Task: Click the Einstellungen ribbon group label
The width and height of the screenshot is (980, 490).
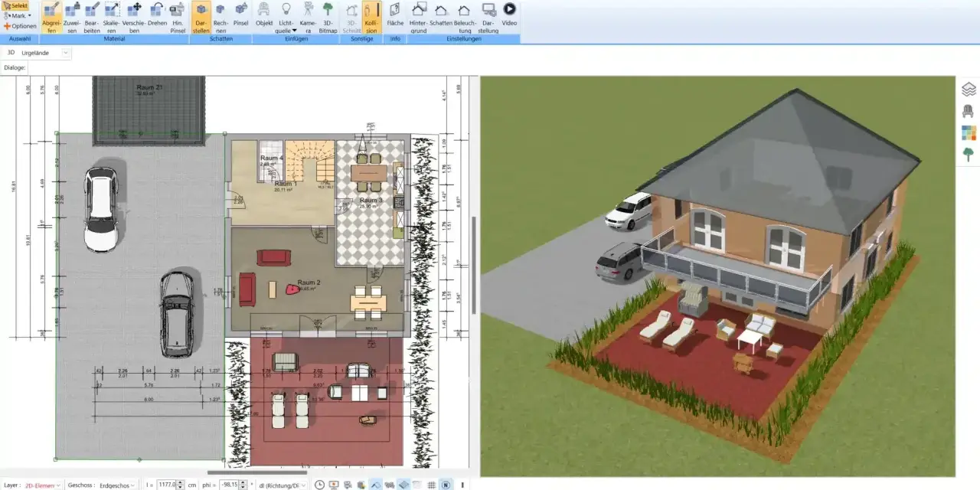Action: coord(463,38)
